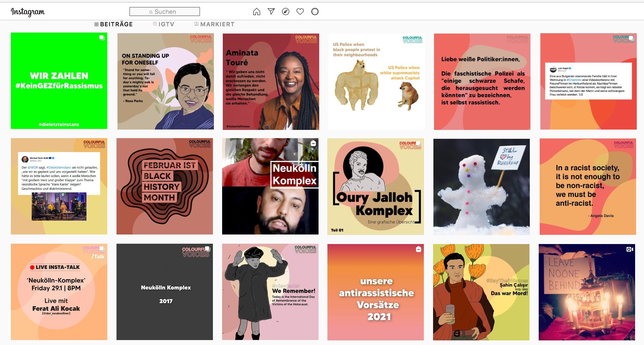The height and width of the screenshot is (345, 644).
Task: Open the Aminata Touré post
Action: tap(271, 82)
